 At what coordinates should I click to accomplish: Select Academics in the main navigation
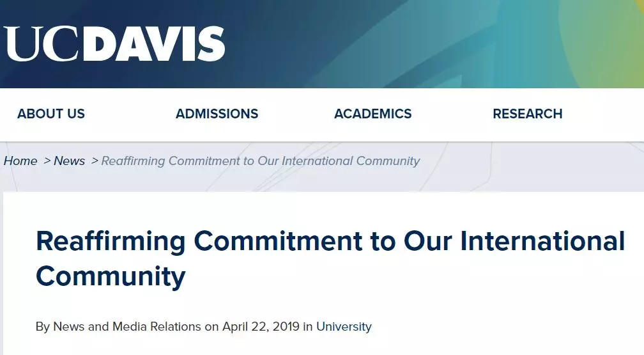click(372, 114)
